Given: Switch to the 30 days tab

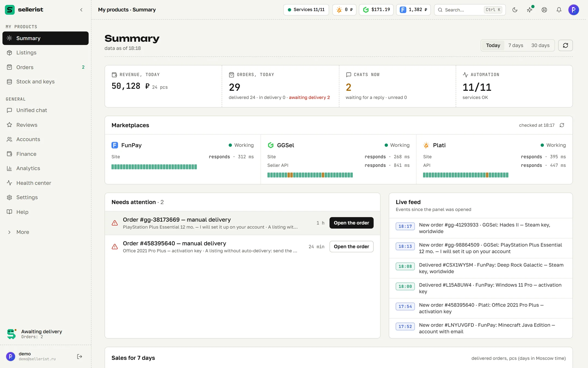Looking at the screenshot, I should click(x=540, y=45).
